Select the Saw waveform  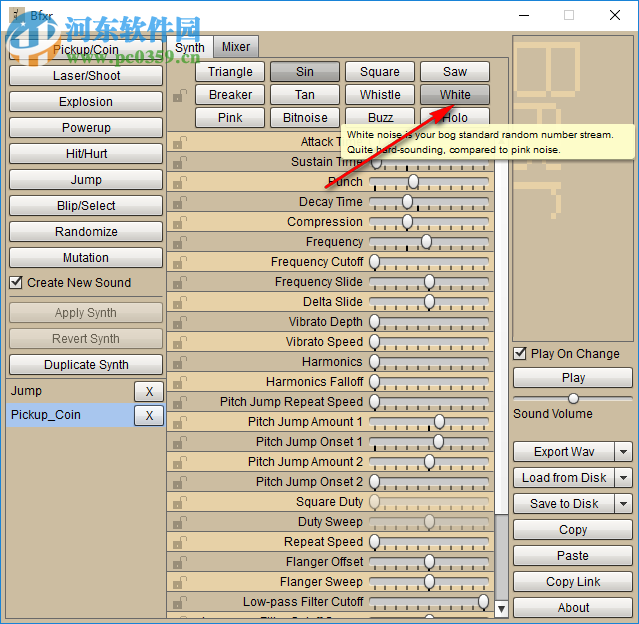pos(455,72)
